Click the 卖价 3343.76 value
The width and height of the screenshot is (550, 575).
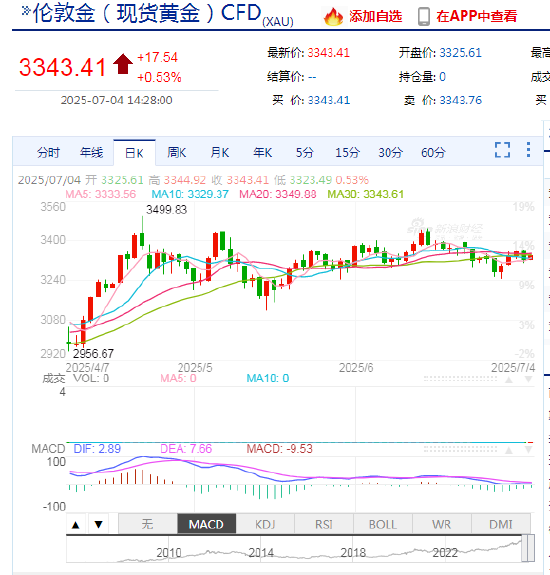(461, 100)
